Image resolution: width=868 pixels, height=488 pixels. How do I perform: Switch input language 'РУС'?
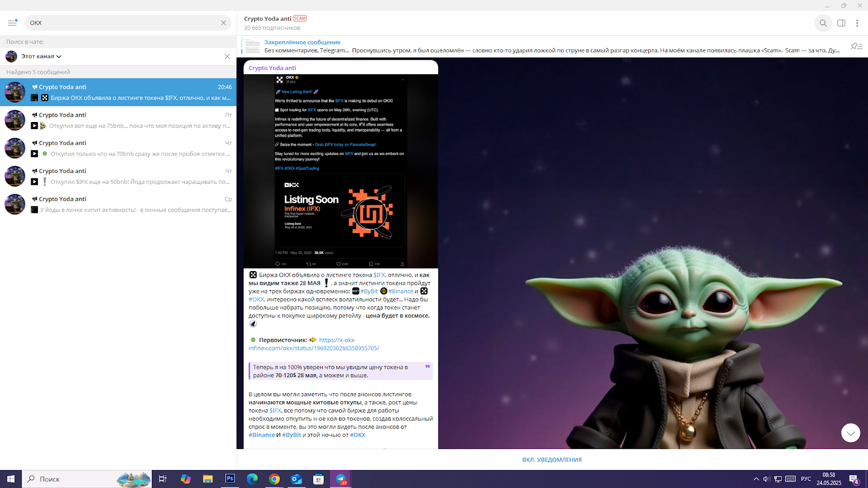tap(806, 479)
